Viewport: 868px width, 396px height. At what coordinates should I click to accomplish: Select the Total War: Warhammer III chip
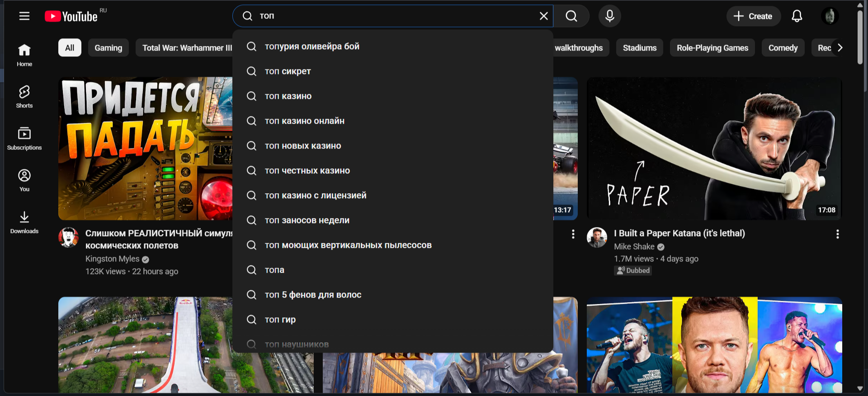tap(184, 48)
